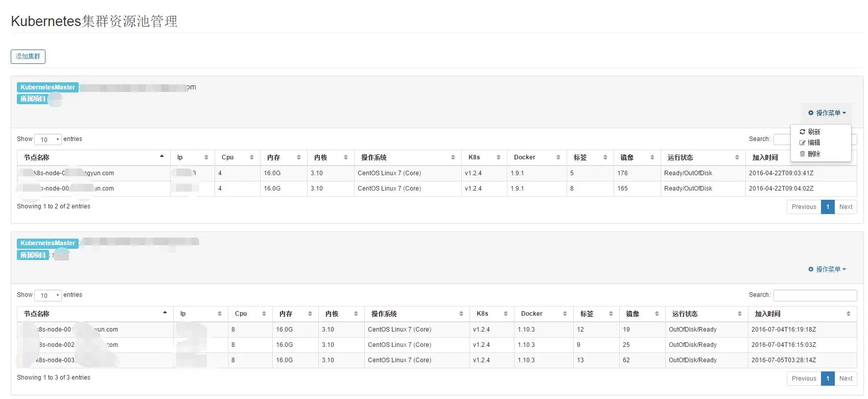The height and width of the screenshot is (399, 868).
Task: Click image count 176 cell
Action: pyautogui.click(x=637, y=173)
